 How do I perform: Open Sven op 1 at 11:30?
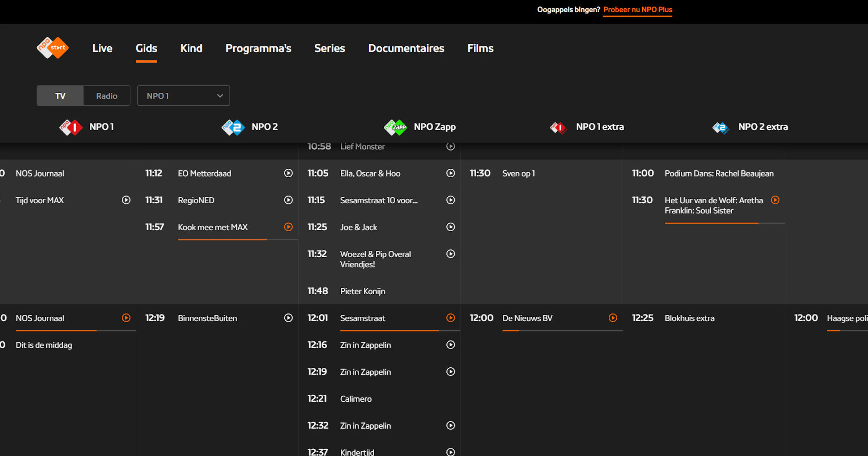click(x=519, y=173)
